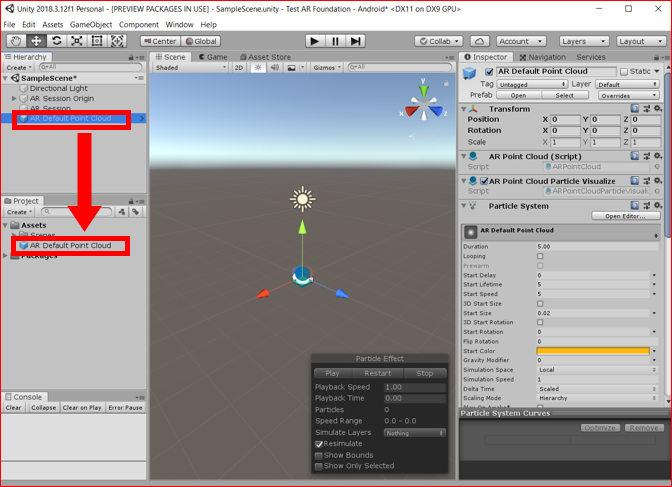Click the Transform component help icon
This screenshot has height=487, width=672.
[x=635, y=108]
